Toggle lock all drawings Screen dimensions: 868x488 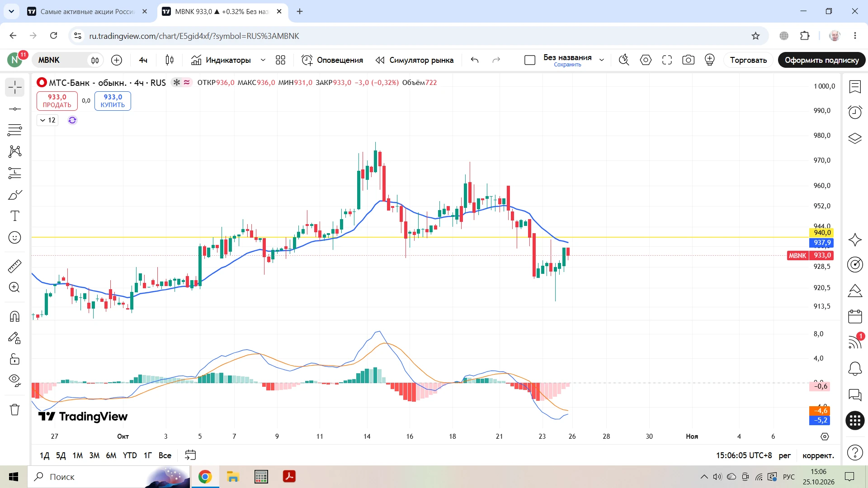14,359
